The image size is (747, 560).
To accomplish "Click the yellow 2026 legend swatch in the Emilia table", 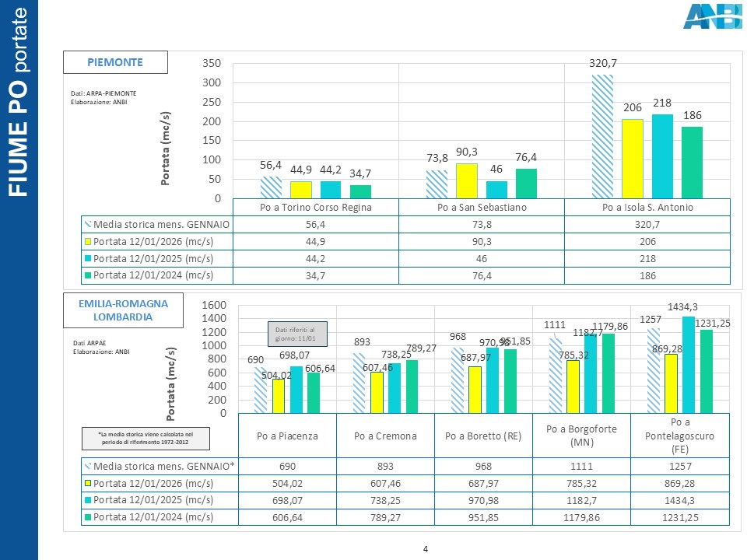I will pyautogui.click(x=88, y=483).
